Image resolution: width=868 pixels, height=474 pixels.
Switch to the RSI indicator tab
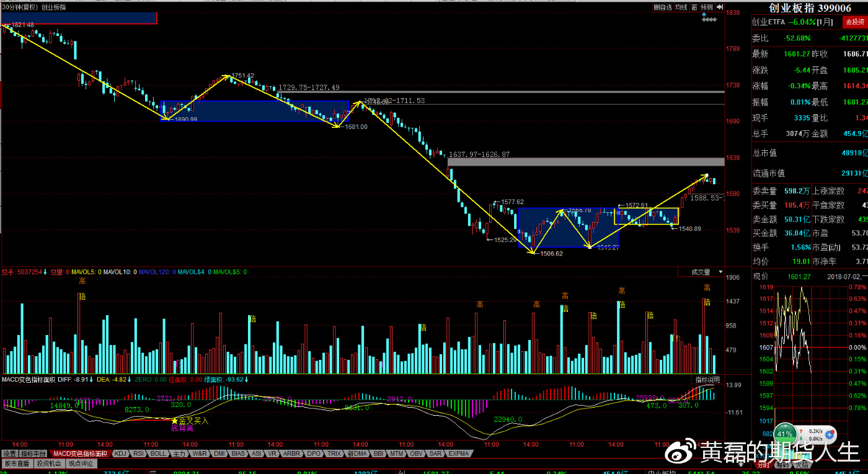138,454
